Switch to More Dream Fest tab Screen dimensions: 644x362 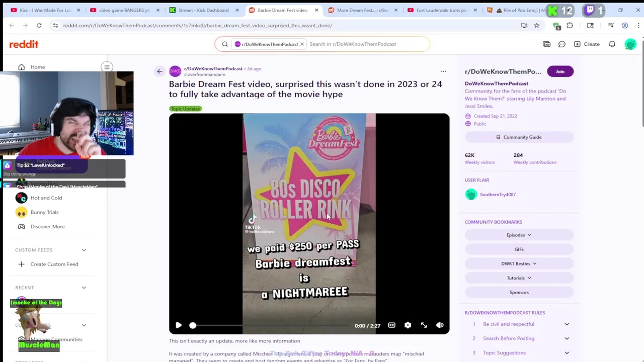click(x=362, y=10)
